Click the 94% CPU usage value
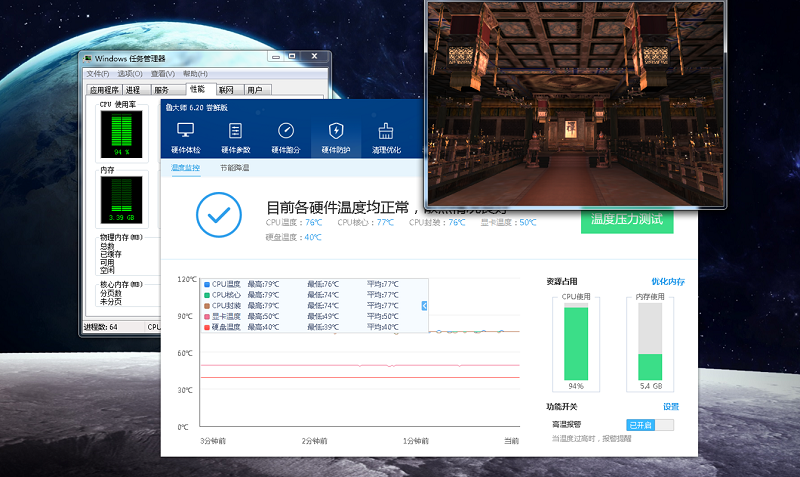 [576, 386]
